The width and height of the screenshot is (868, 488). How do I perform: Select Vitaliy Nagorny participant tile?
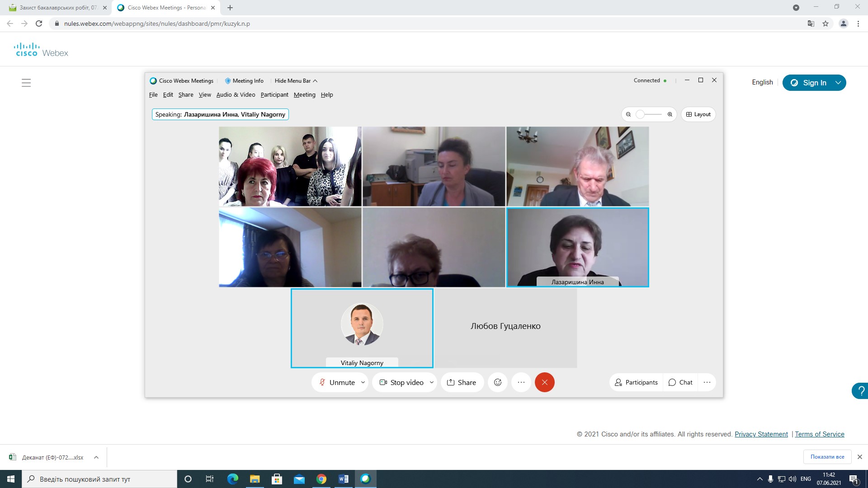[362, 328]
